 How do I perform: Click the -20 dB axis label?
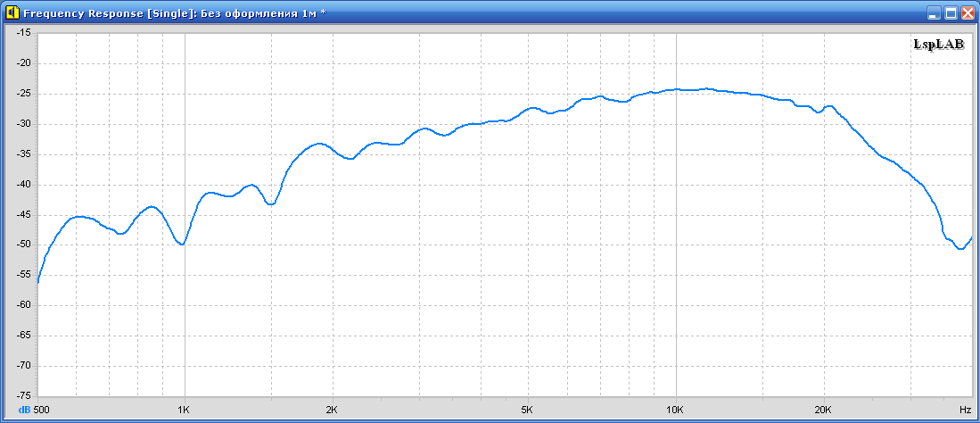22,63
